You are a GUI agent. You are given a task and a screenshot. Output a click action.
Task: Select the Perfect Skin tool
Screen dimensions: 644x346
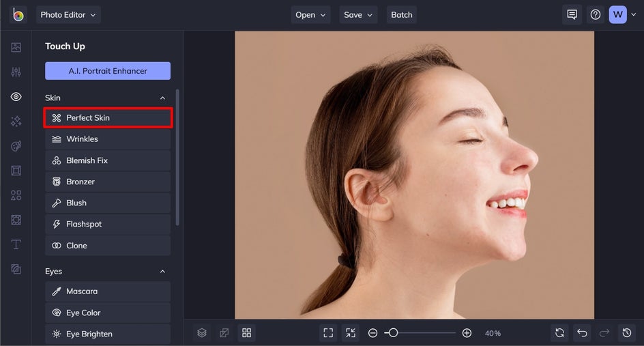click(108, 118)
